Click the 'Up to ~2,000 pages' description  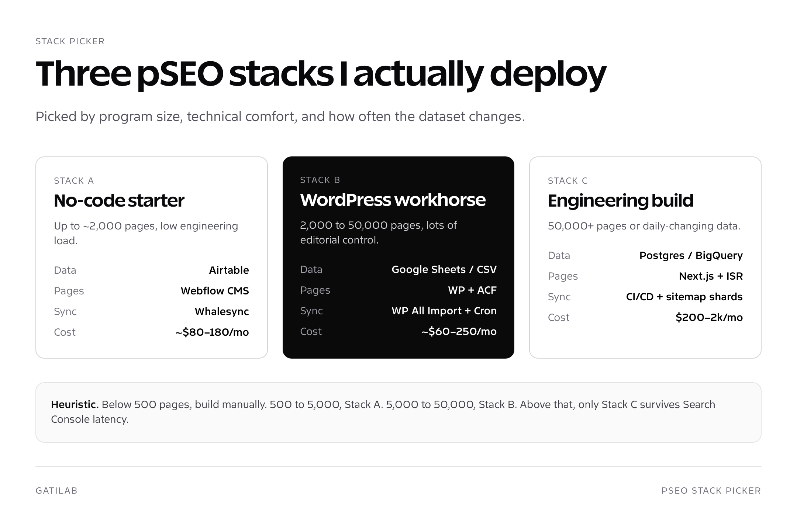[146, 233]
